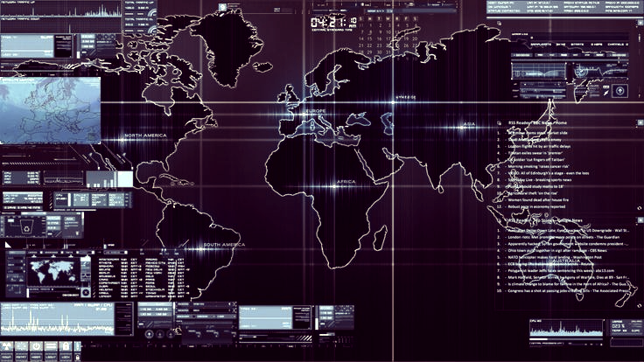Open the Europe satellite map thumbnail
644x362 pixels.
[x=50, y=109]
